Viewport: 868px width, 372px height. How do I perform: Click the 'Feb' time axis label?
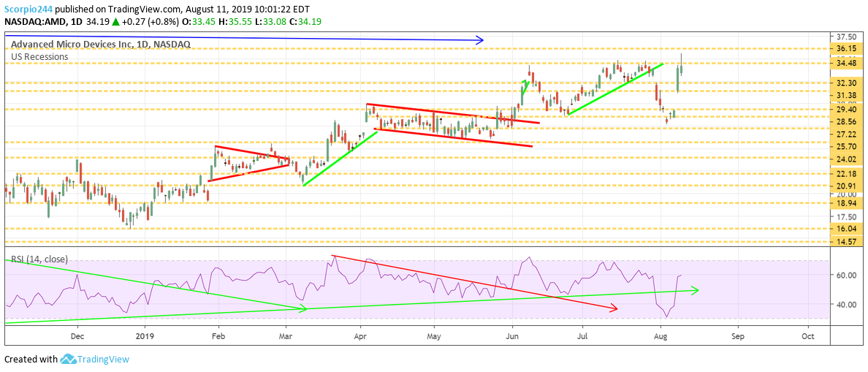point(218,336)
